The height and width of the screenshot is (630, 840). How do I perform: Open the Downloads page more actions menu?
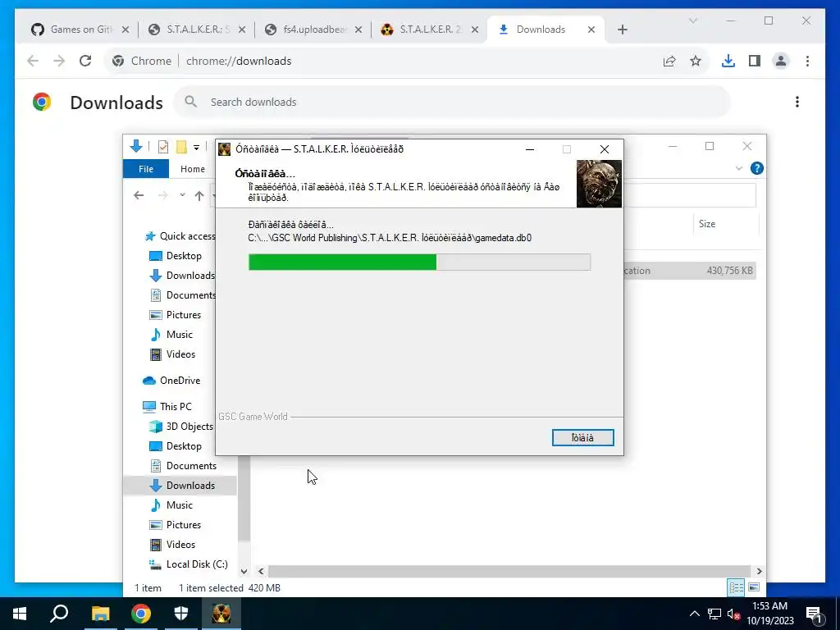coord(797,102)
